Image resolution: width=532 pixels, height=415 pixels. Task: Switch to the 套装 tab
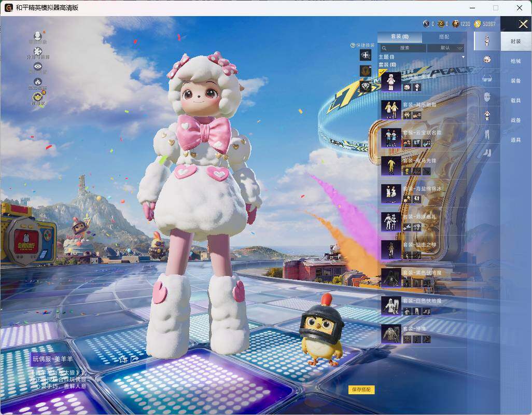point(400,37)
